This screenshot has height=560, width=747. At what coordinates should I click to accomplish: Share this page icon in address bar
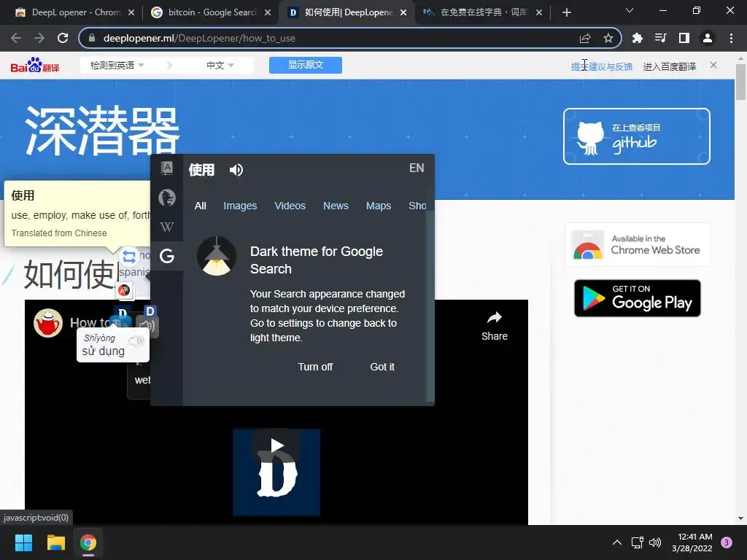click(585, 38)
